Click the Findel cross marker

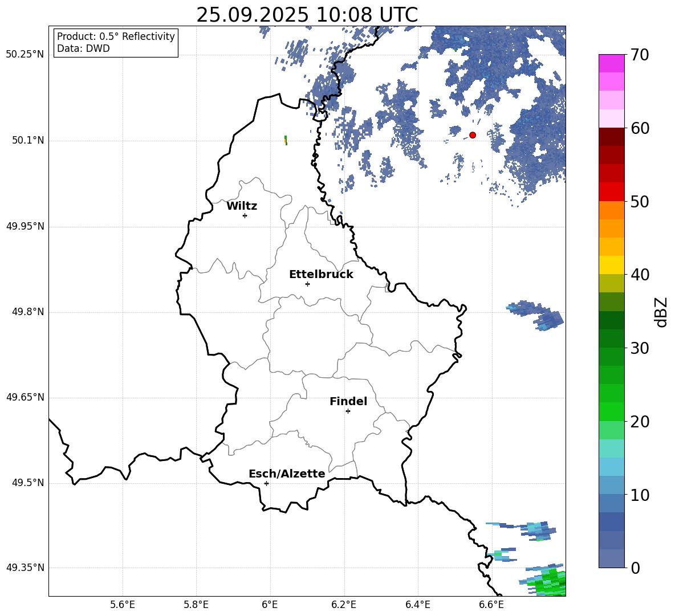[x=348, y=411]
